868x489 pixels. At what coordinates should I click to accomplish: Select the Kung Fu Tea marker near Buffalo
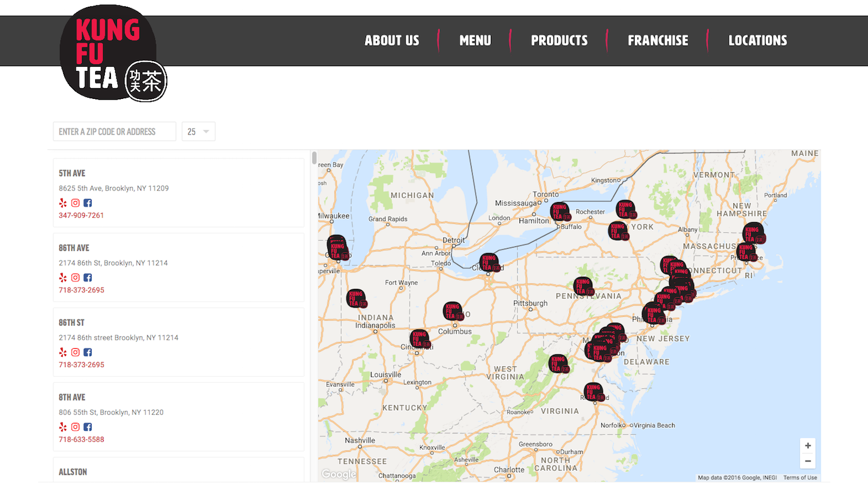pyautogui.click(x=560, y=212)
